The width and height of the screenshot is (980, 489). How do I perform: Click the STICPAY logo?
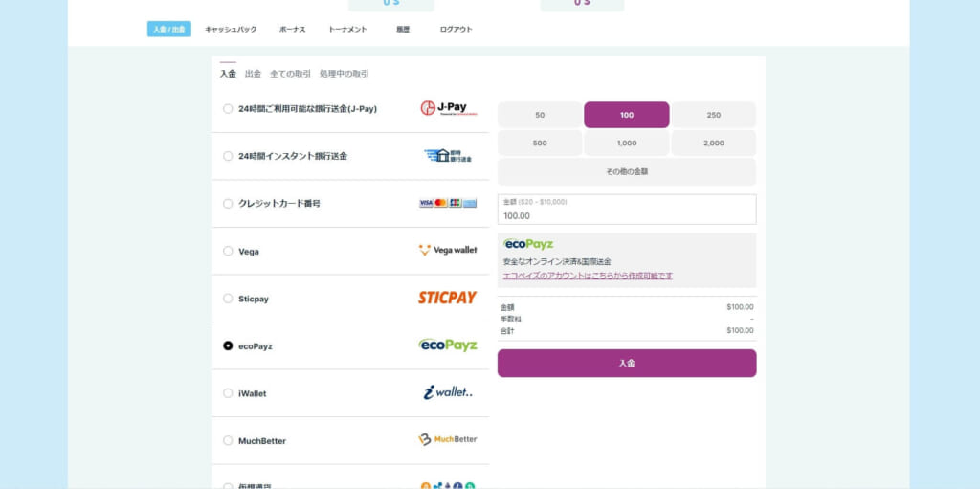point(448,298)
